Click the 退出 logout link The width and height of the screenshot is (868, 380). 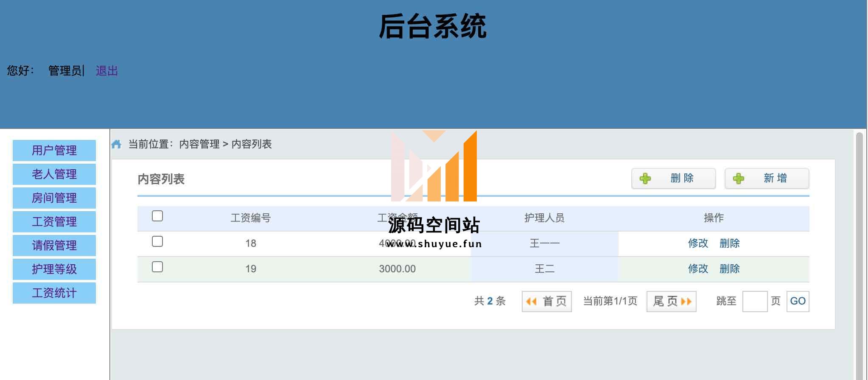click(x=107, y=71)
